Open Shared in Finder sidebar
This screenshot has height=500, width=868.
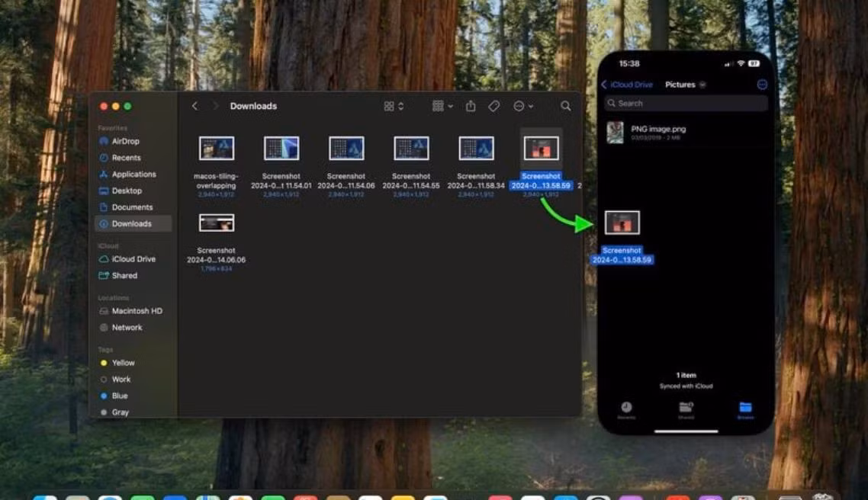pyautogui.click(x=133, y=275)
